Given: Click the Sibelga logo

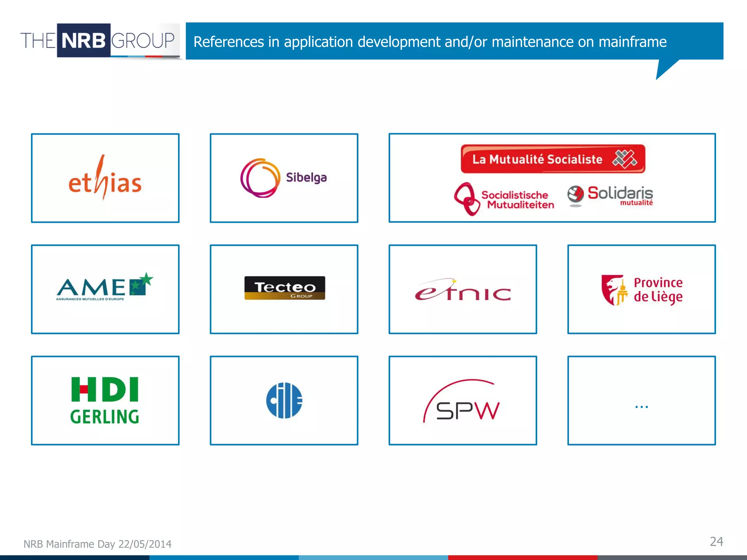Looking at the screenshot, I should click(x=284, y=178).
